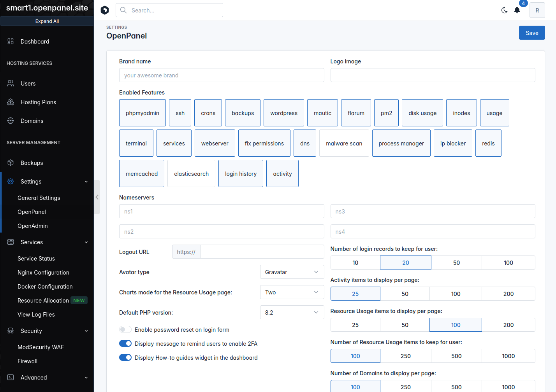Open the notifications bell

(x=517, y=10)
